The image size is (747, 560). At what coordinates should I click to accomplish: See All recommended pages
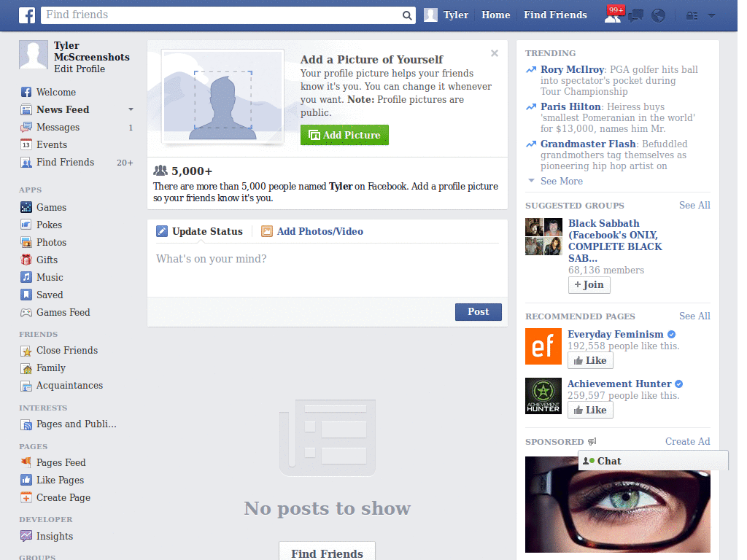pos(694,316)
